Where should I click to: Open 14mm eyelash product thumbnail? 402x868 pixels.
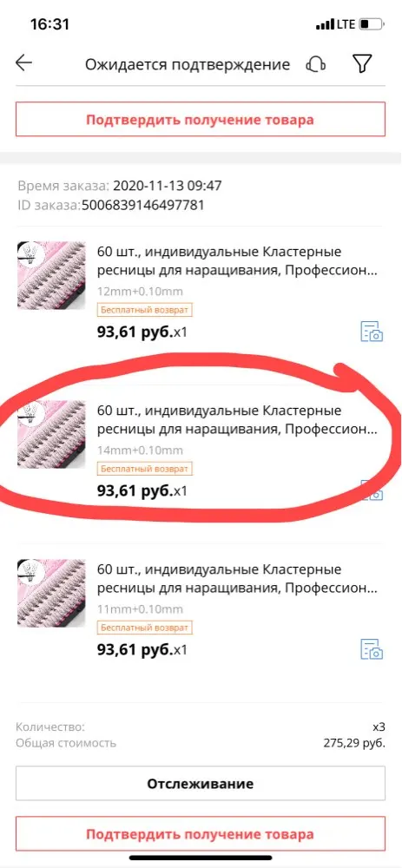coord(51,435)
